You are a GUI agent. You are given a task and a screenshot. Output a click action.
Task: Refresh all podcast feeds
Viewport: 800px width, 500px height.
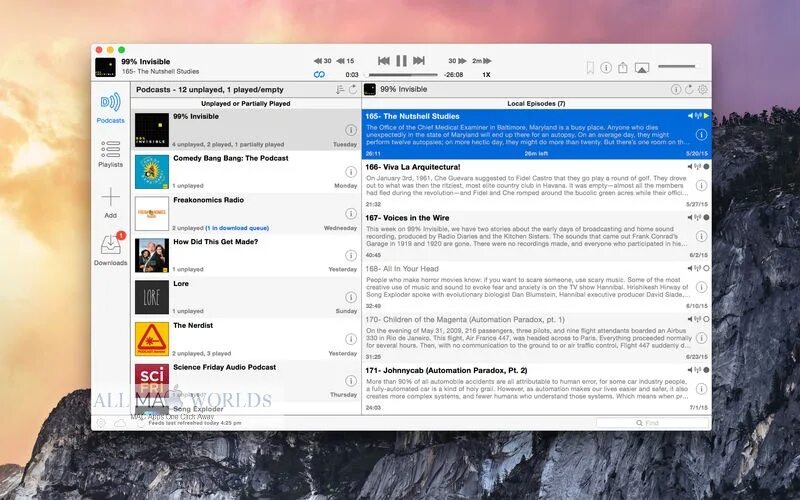tap(353, 89)
